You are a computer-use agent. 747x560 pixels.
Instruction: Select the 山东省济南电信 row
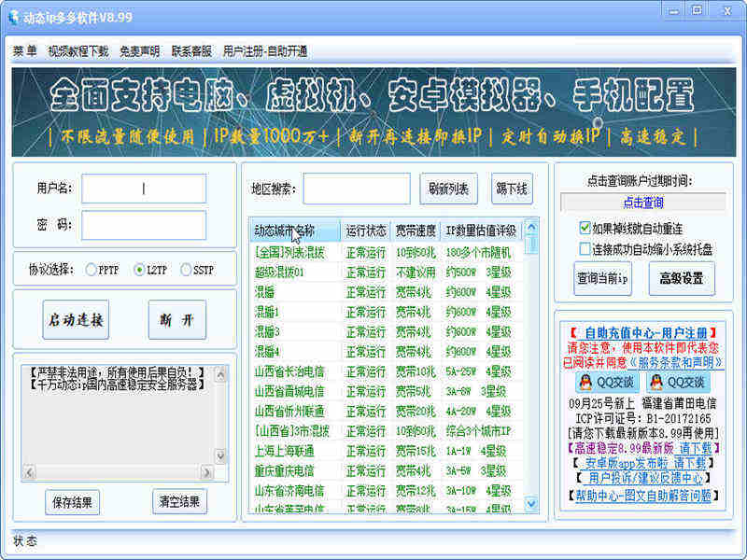pos(386,491)
